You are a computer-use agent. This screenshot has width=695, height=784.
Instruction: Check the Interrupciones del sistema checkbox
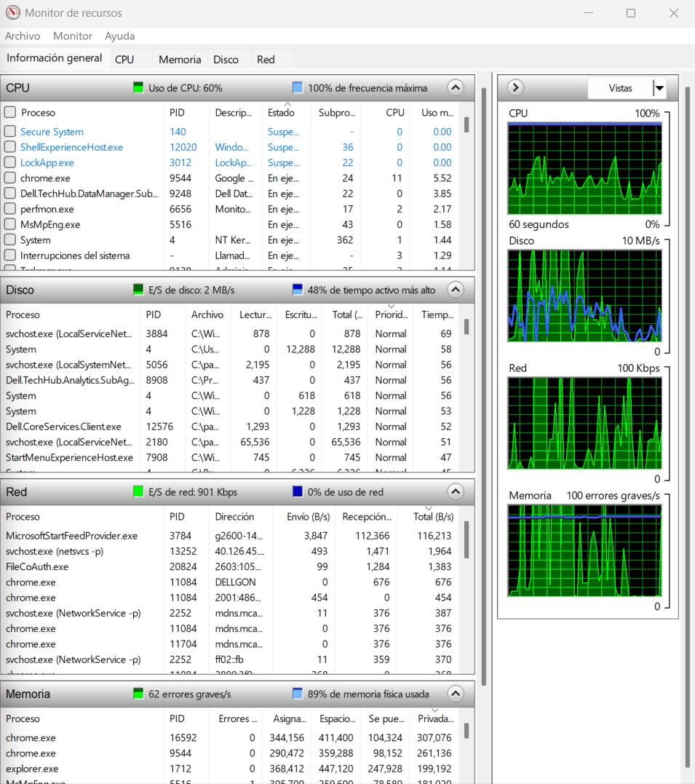click(10, 256)
